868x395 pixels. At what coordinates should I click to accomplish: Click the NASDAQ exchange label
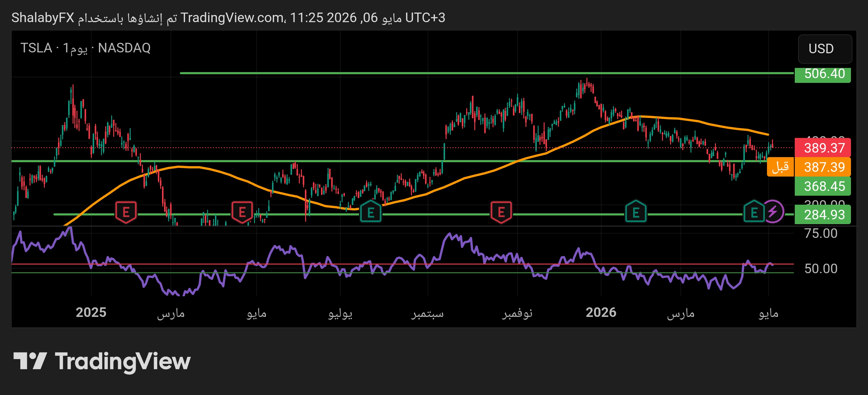click(124, 48)
